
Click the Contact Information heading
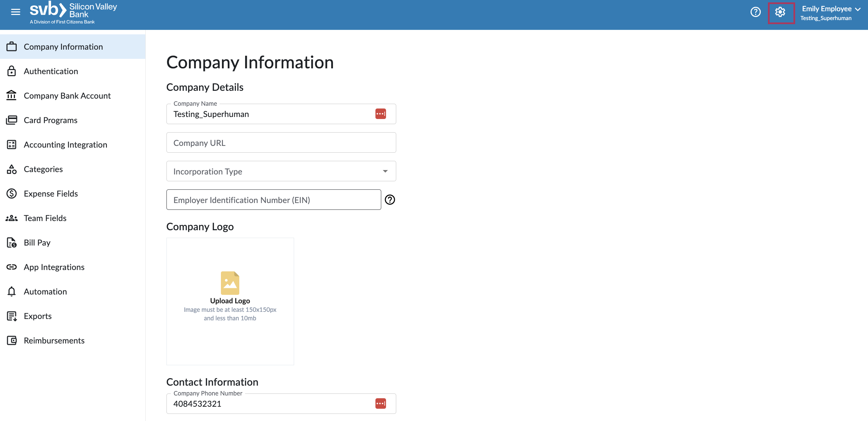(x=212, y=382)
